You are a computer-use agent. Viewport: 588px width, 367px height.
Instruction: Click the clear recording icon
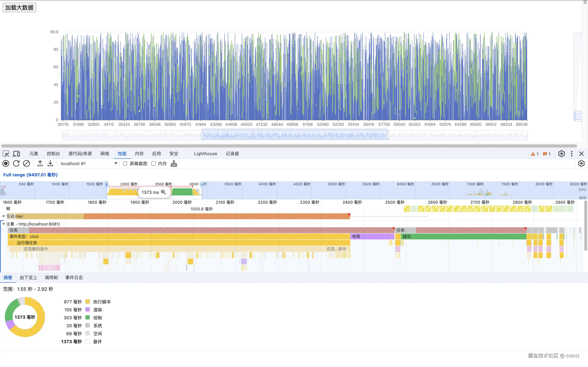(x=27, y=164)
